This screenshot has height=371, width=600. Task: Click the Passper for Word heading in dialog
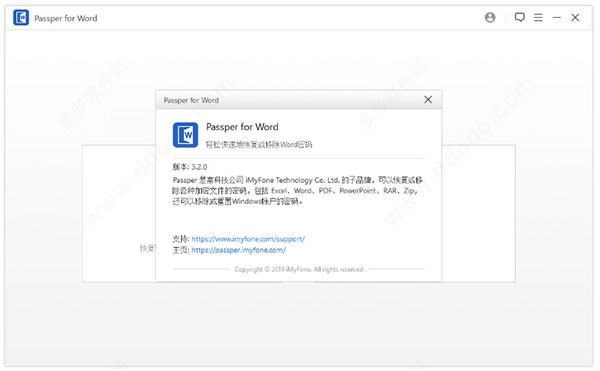click(242, 127)
